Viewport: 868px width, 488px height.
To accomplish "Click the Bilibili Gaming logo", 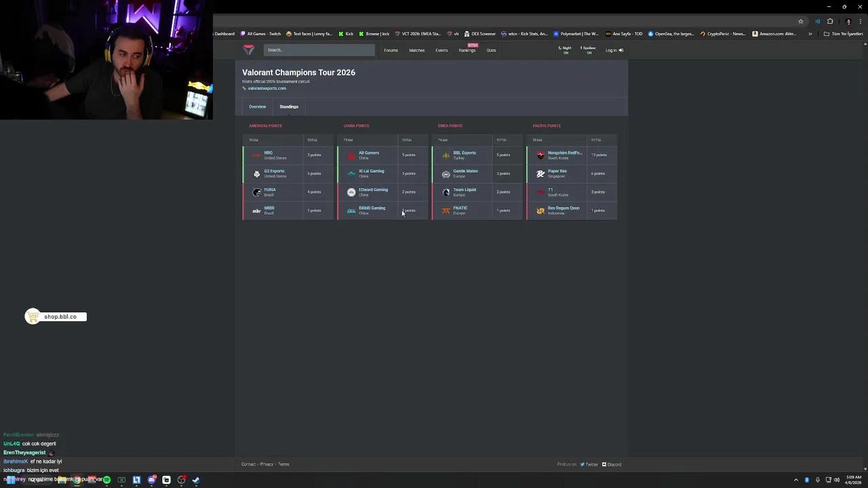I will [x=351, y=211].
